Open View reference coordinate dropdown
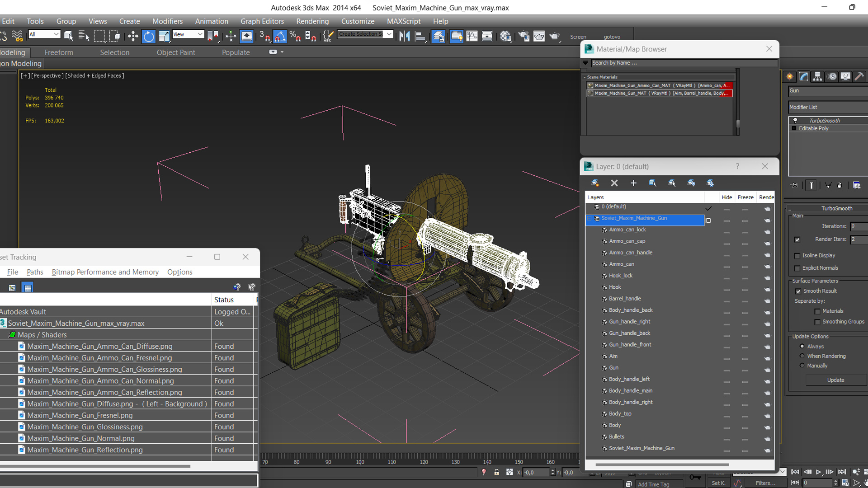The image size is (868, 488). coord(188,34)
